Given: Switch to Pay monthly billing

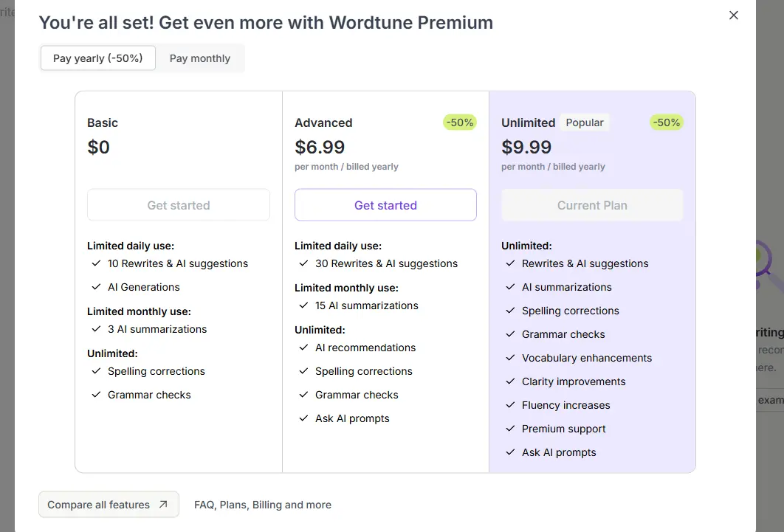Looking at the screenshot, I should coord(200,58).
